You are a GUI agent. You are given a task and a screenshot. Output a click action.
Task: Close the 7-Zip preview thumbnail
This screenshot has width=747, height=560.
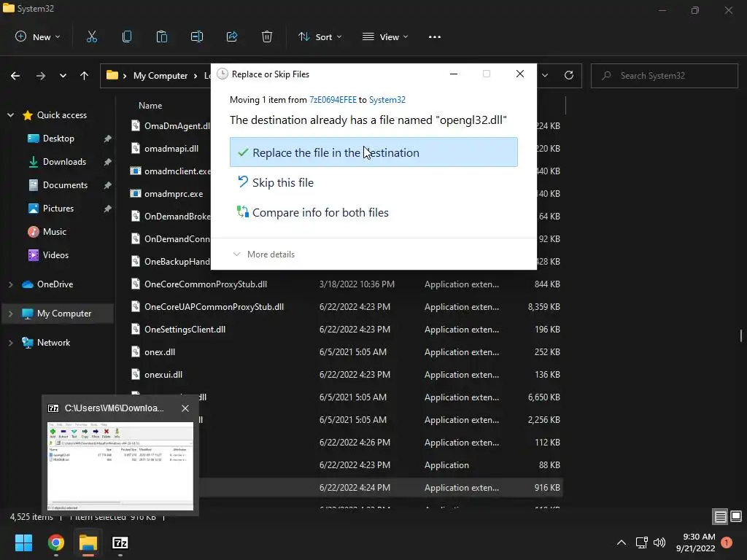(x=185, y=408)
